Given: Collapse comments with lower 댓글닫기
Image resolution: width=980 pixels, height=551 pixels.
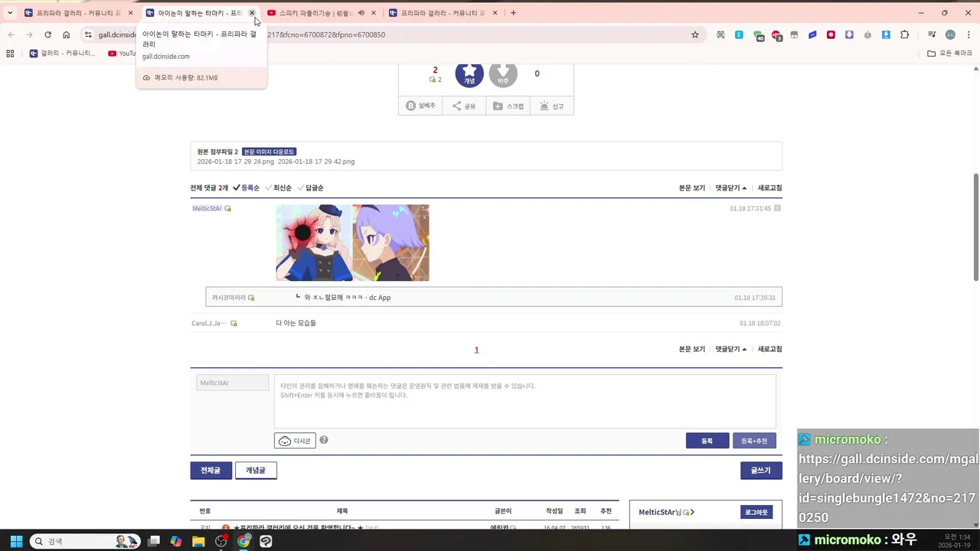Looking at the screenshot, I should tap(731, 349).
